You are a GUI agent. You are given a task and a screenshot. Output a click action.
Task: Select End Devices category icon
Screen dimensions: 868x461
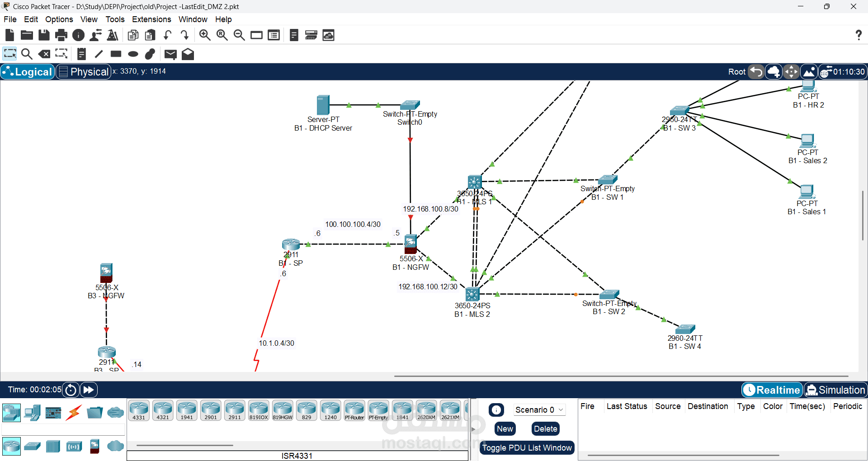tap(33, 413)
